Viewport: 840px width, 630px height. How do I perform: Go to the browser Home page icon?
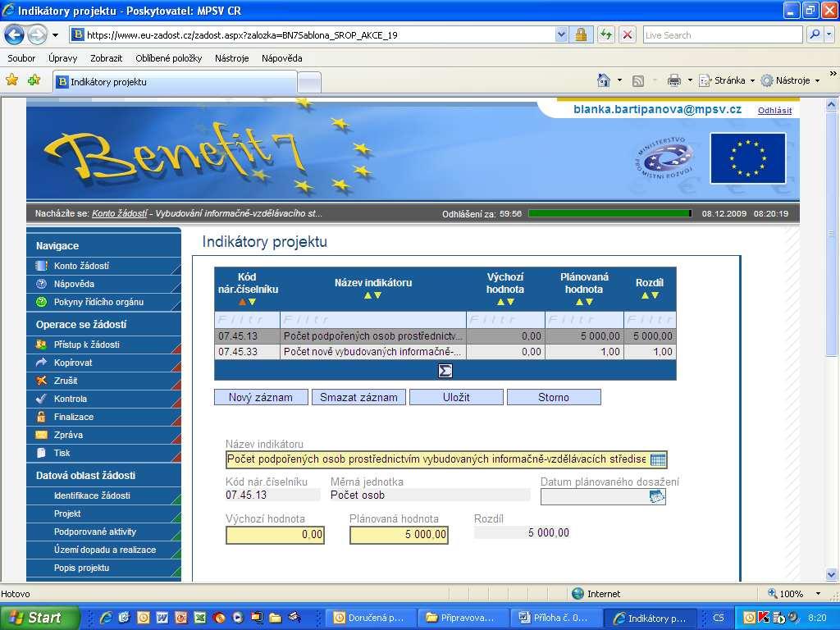point(604,80)
